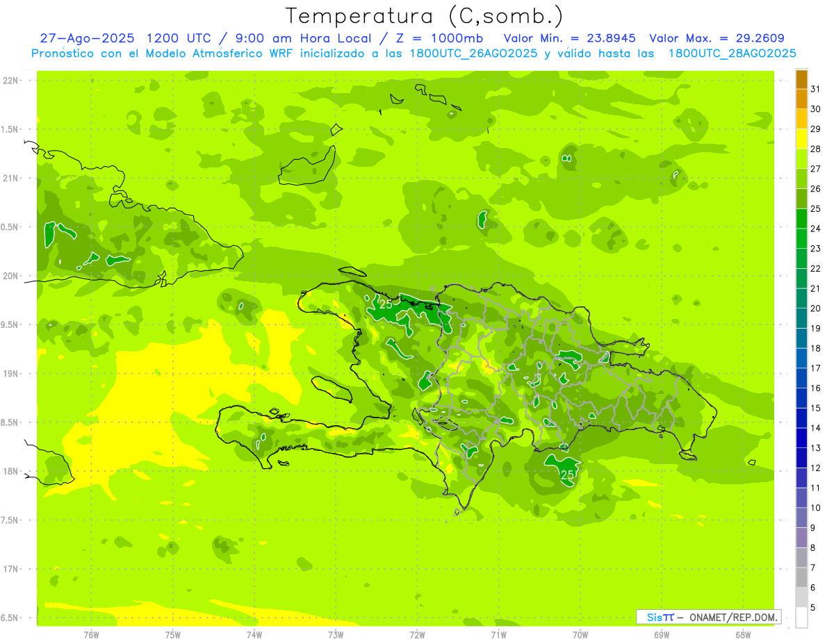Pick the orange swatch between 30 and 31

[801, 99]
